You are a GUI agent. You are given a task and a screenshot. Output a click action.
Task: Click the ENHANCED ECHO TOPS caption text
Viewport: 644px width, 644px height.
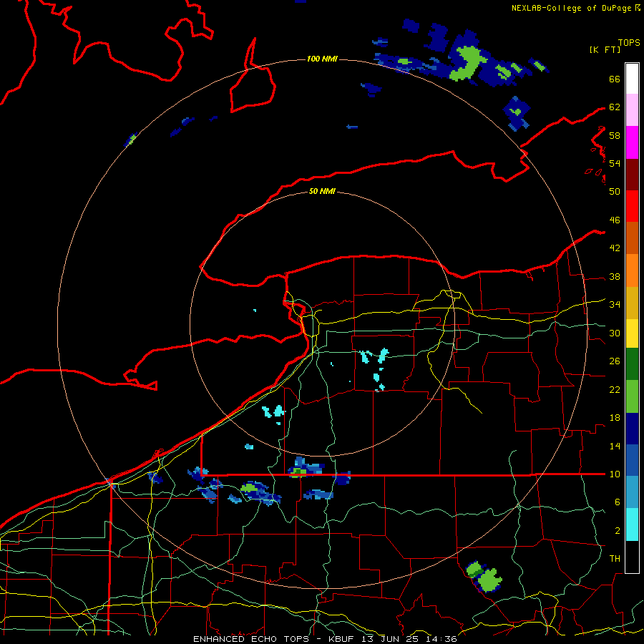251,639
